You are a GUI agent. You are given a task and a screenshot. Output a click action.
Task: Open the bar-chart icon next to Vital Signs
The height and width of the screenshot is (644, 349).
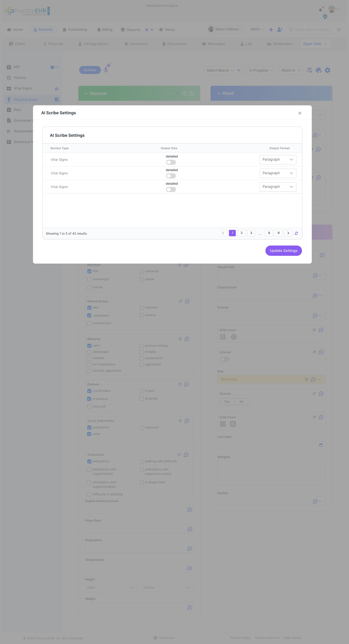(x=57, y=88)
